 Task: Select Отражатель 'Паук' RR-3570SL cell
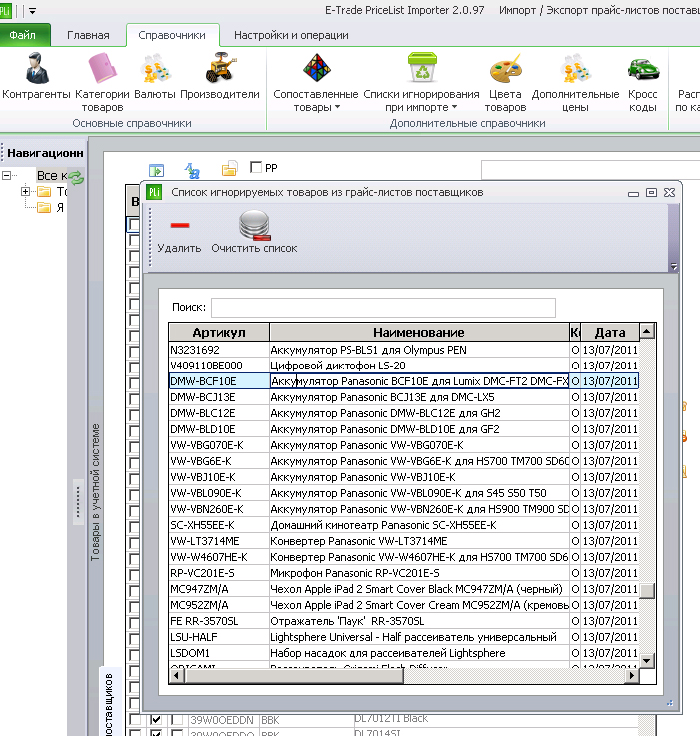tap(418, 621)
